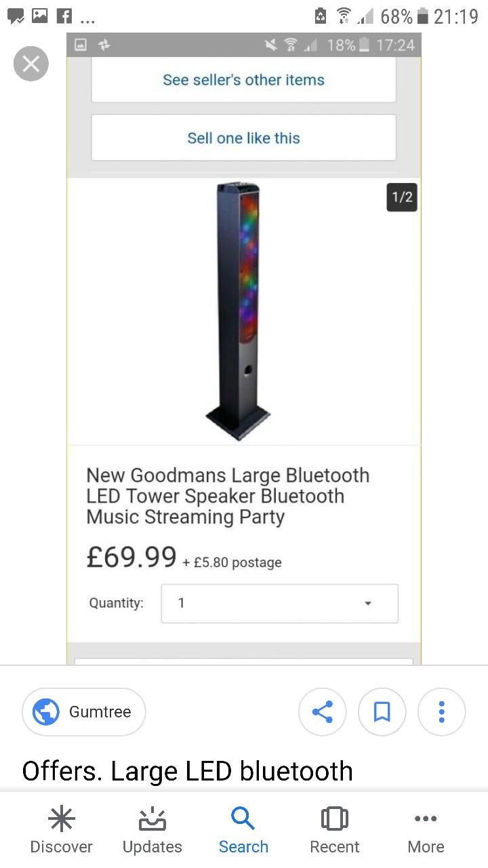488x868 pixels.
Task: Tap Sell one like this
Action: [x=243, y=138]
